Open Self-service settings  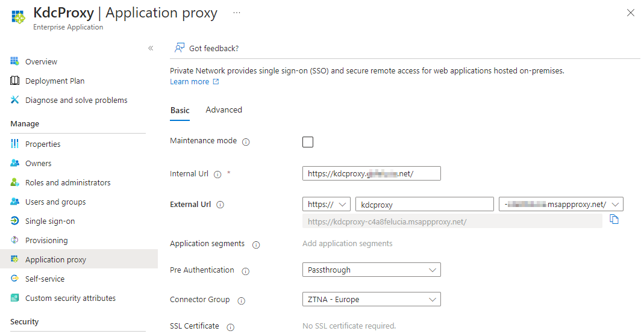(x=45, y=279)
